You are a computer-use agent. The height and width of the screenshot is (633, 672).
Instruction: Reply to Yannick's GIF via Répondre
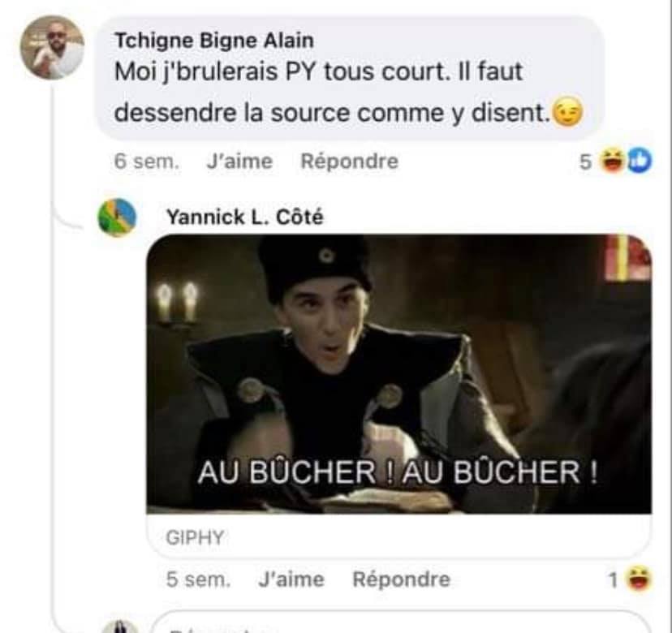(x=401, y=579)
